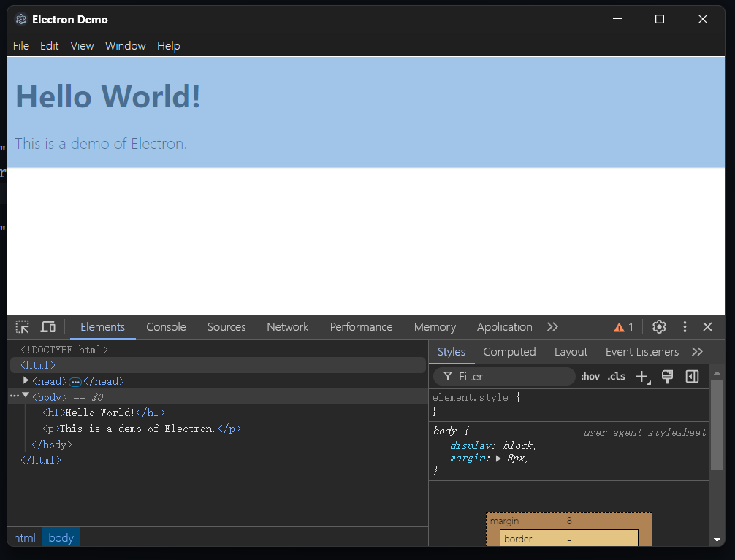Click the Styles pane scroll up arrow
This screenshot has height=560, width=735.
point(717,372)
